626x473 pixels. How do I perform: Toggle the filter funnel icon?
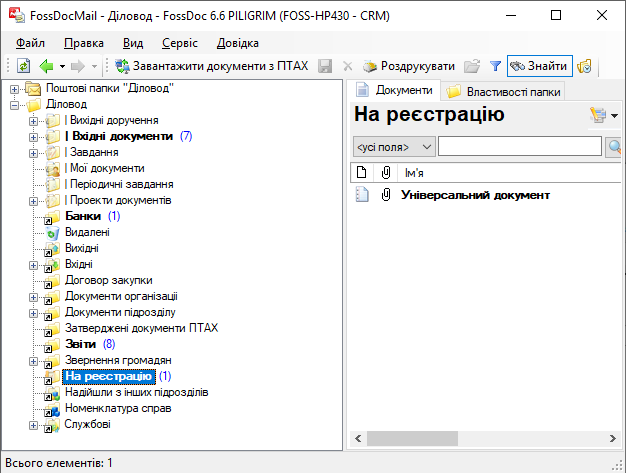[495, 66]
